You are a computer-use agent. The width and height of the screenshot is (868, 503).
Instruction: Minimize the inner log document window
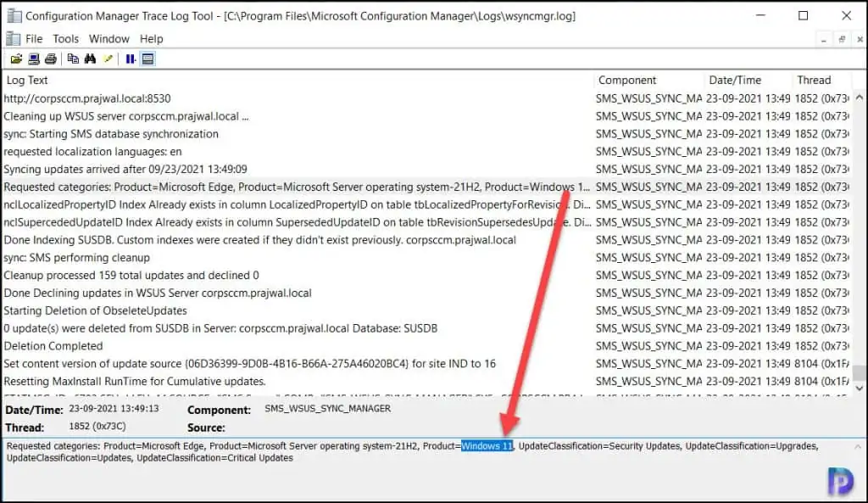point(824,39)
